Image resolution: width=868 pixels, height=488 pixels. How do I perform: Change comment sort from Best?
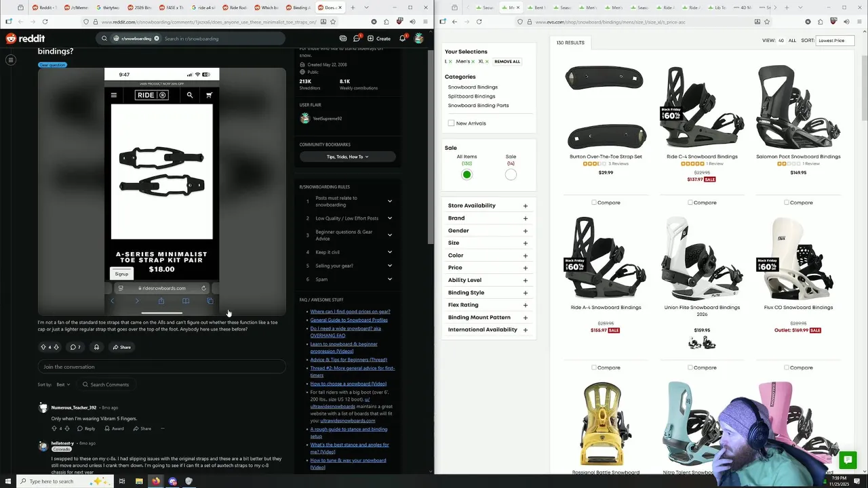(63, 384)
